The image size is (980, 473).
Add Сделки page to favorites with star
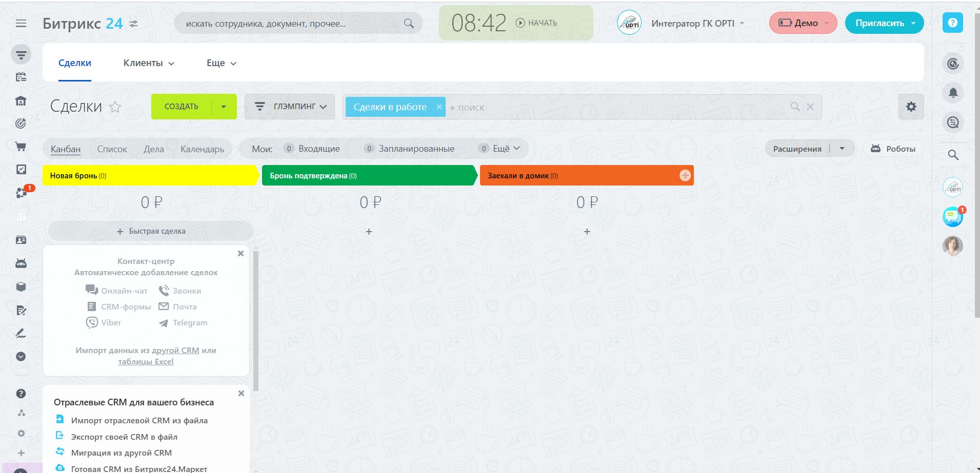[115, 107]
